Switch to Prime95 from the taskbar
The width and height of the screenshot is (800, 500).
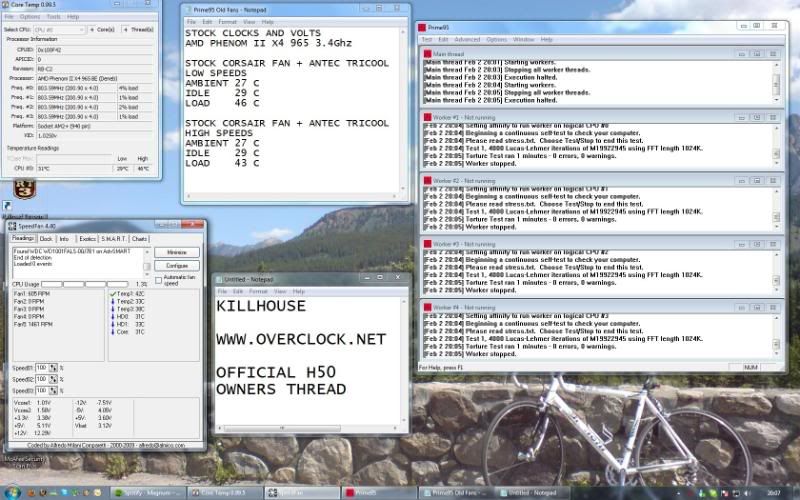[378, 493]
